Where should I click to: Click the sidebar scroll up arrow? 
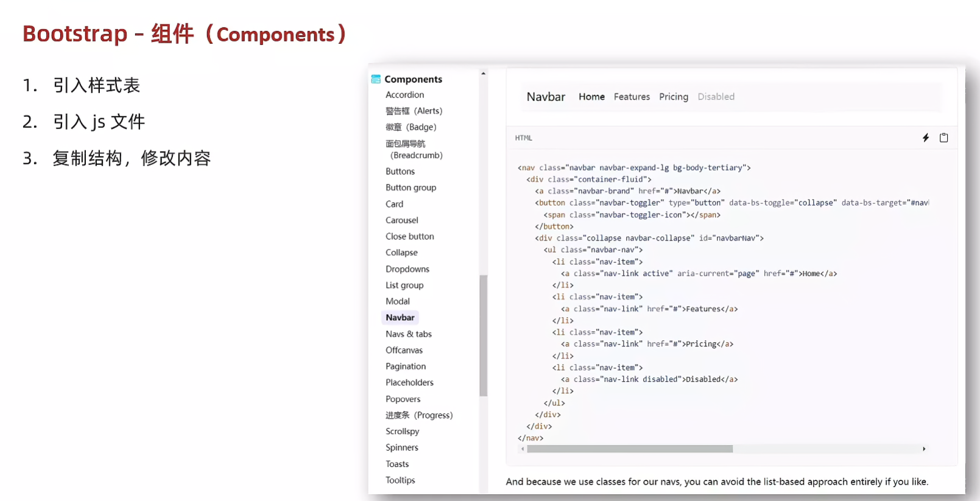pos(483,74)
